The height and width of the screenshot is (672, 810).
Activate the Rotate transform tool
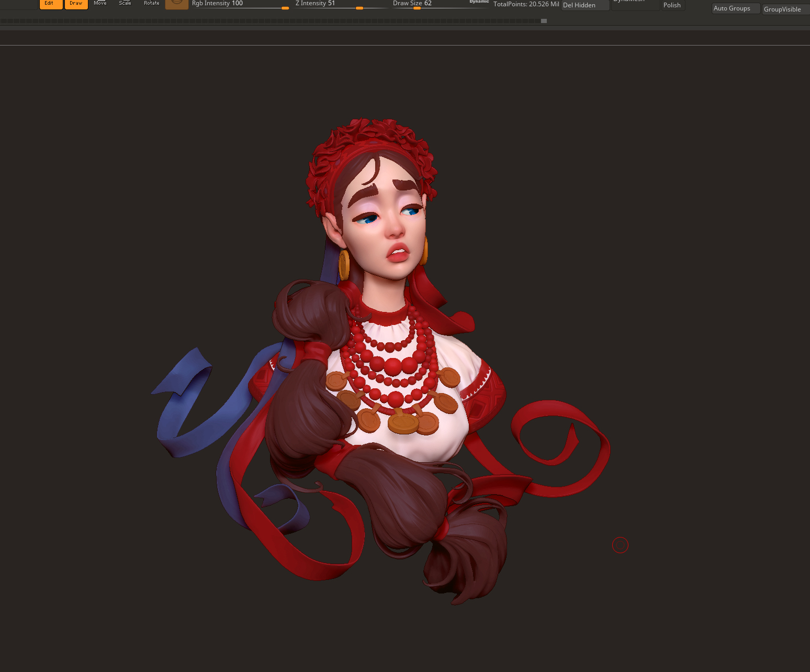(x=152, y=4)
